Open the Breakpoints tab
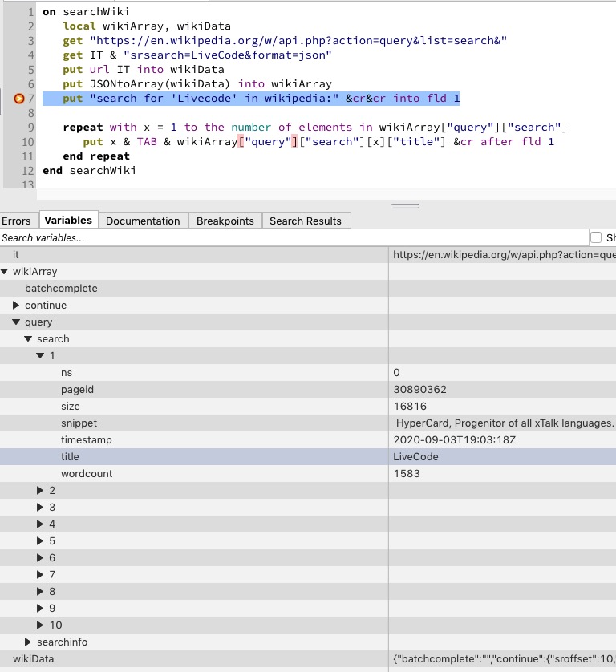Viewport: 616px width, 672px height. [225, 221]
